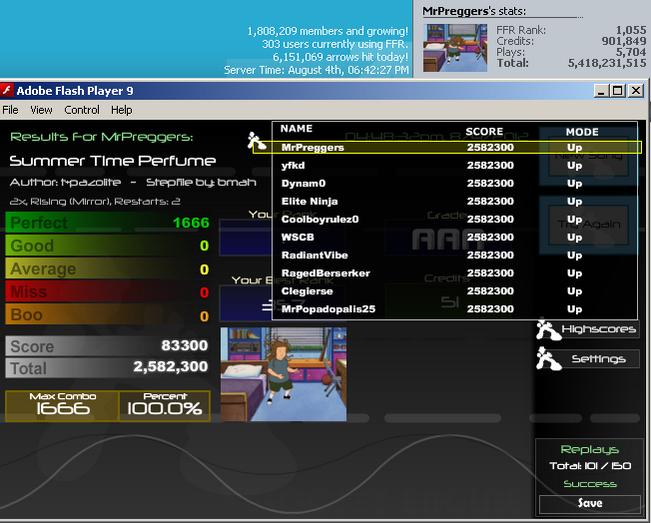651x523 pixels.
Task: Select Elite Ninja's score entry
Action: coord(455,201)
